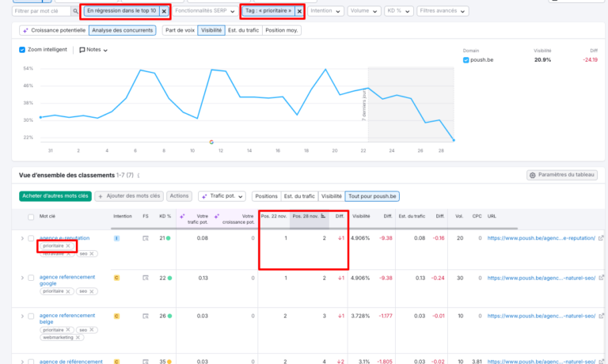Switch to the Part de voix tab
Screen dimensions: 608x364
click(x=179, y=30)
